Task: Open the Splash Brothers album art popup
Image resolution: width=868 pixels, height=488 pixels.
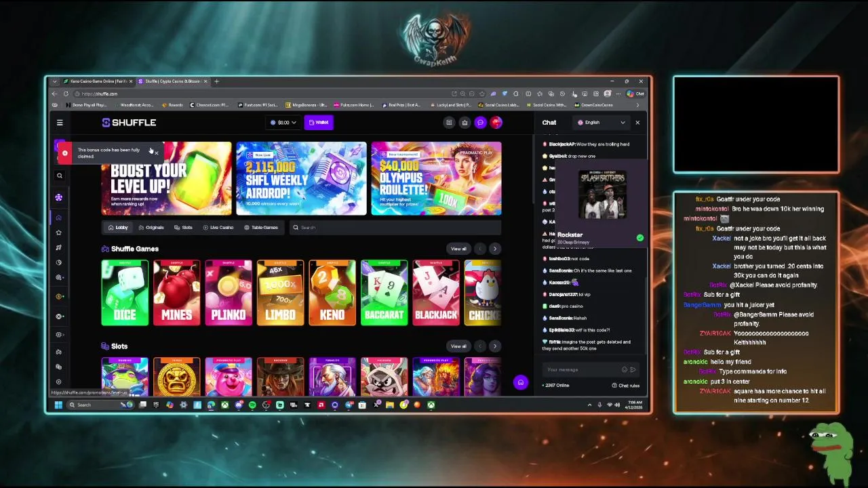Action: click(x=602, y=195)
